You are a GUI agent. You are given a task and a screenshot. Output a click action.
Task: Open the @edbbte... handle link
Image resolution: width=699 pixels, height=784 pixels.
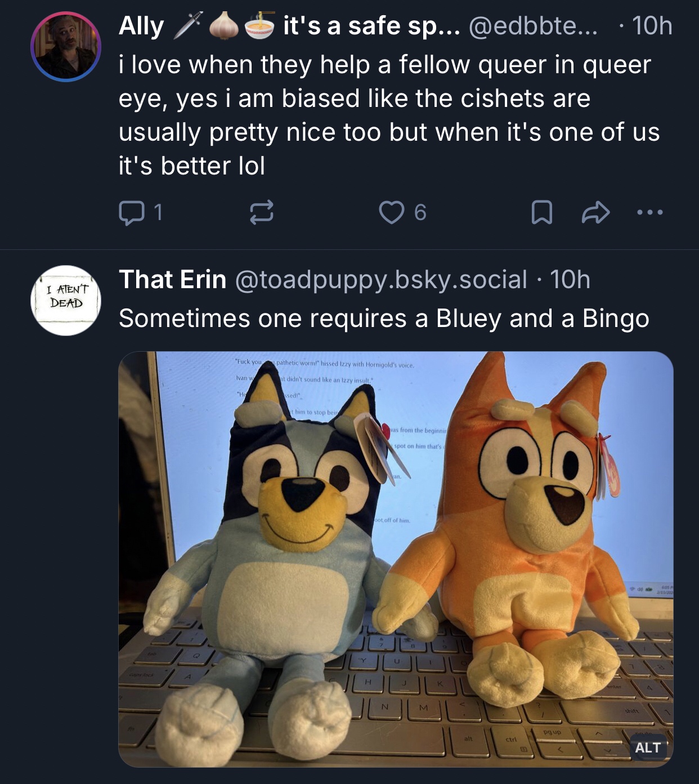click(533, 26)
